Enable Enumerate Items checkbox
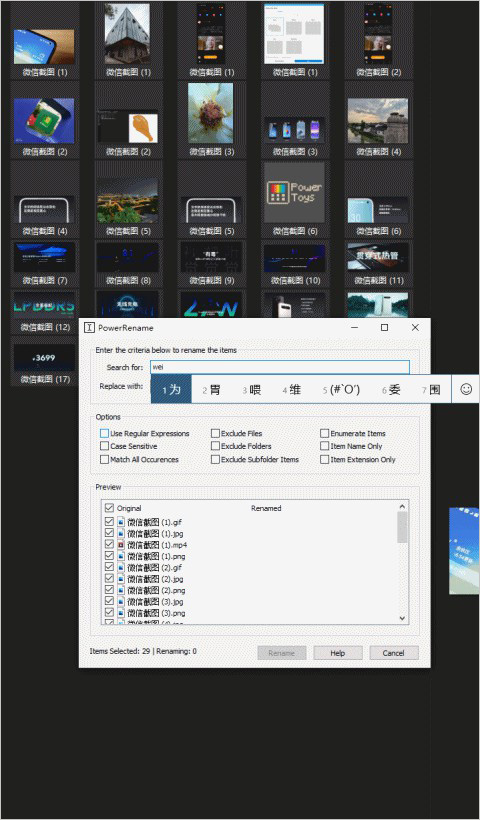480x820 pixels. pos(325,434)
